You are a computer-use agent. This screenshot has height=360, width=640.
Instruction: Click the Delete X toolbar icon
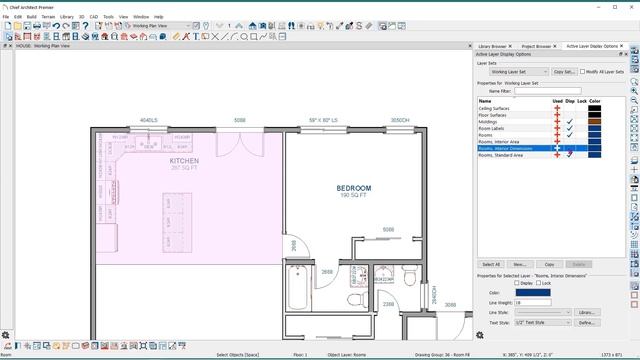coord(215,37)
